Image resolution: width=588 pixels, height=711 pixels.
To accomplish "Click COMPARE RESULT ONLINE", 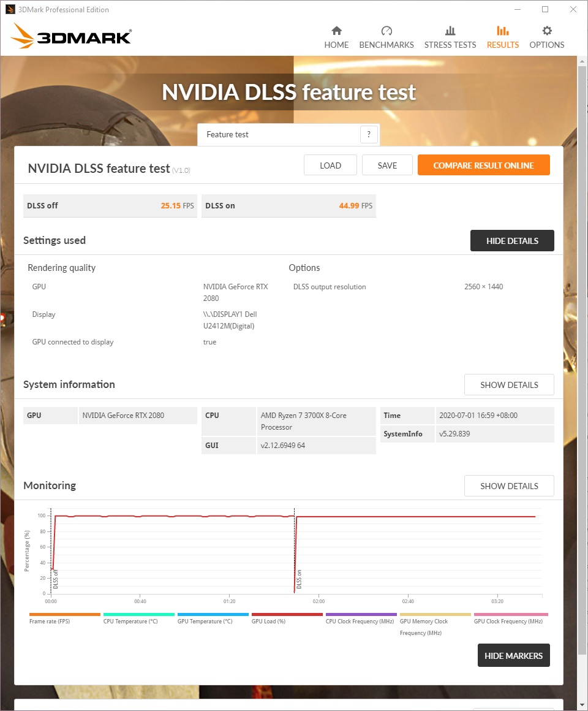I will click(483, 165).
